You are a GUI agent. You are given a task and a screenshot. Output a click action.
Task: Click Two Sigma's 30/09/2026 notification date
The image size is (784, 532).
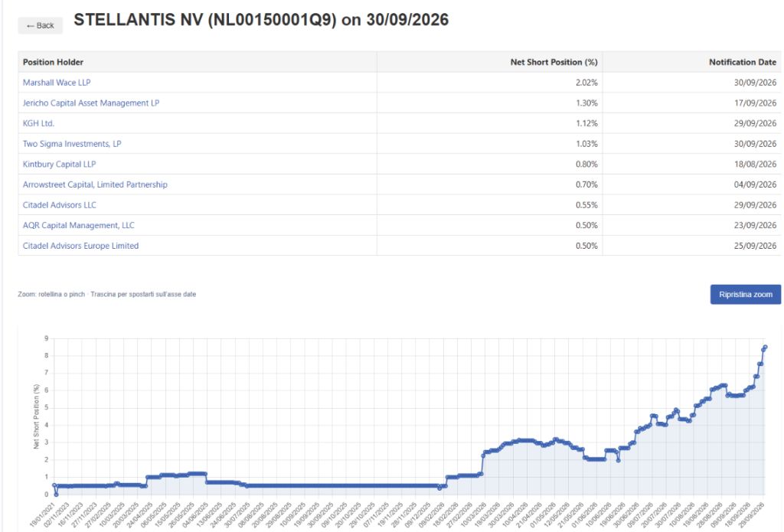point(755,144)
